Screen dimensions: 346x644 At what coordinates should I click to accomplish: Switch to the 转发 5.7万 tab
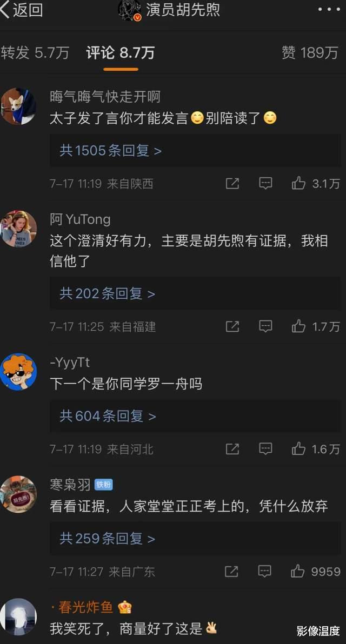[x=35, y=53]
